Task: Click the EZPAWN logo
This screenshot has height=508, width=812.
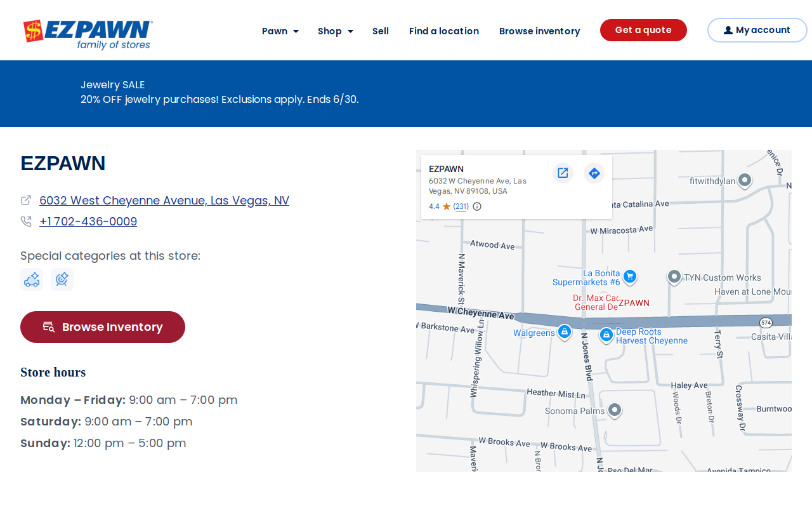Action: [88, 34]
